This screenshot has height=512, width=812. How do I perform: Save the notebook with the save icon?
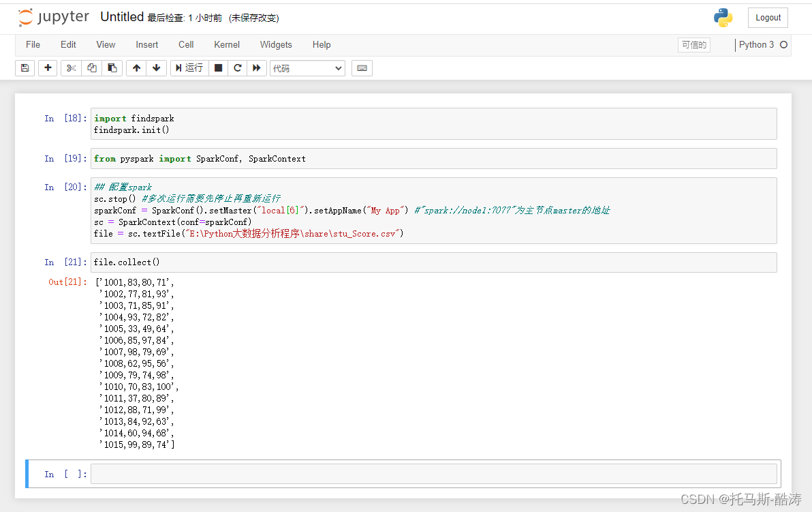click(x=25, y=67)
